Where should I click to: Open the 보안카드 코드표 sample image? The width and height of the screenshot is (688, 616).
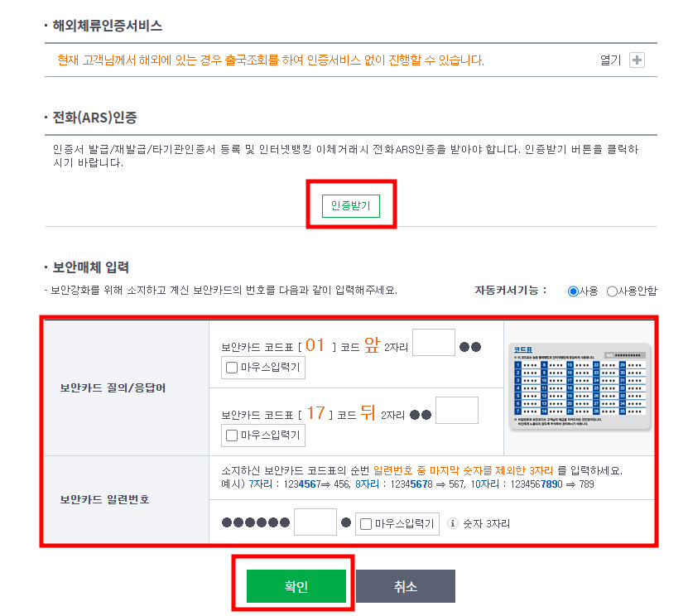[580, 387]
